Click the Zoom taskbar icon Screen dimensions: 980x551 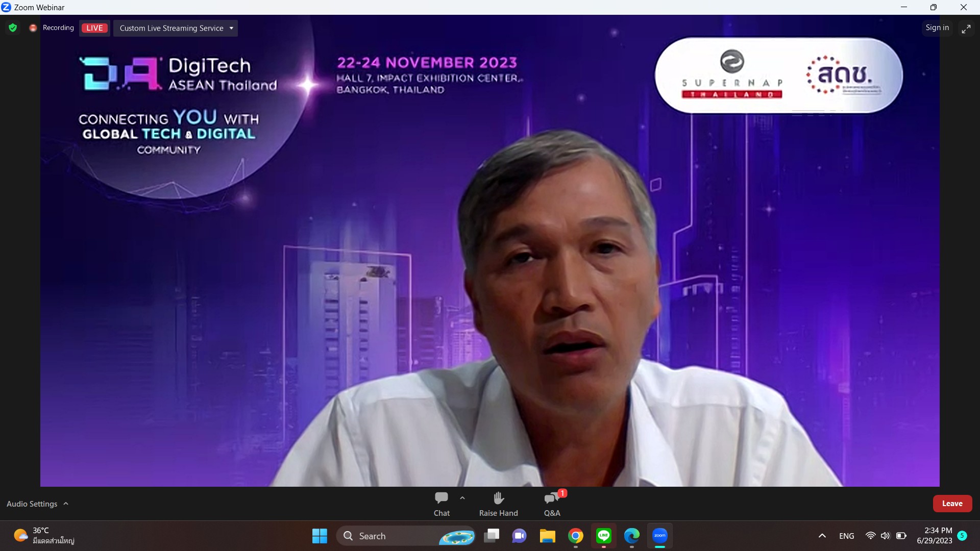(659, 536)
